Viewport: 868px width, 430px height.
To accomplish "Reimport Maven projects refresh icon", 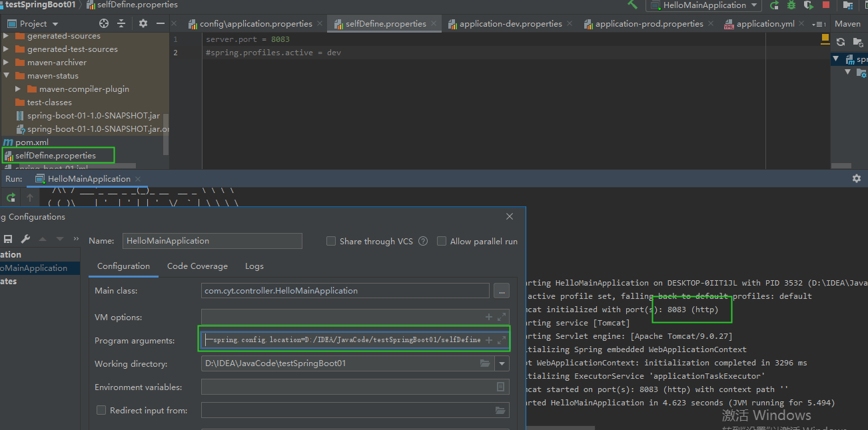I will [841, 41].
